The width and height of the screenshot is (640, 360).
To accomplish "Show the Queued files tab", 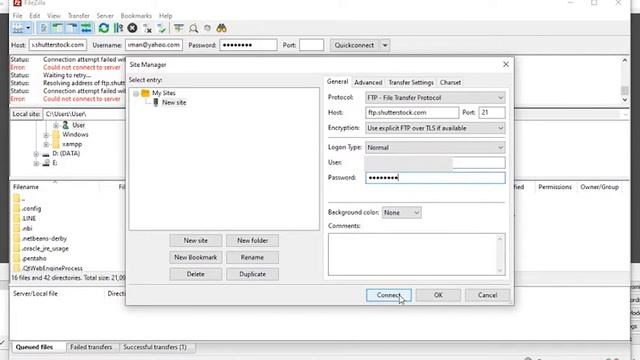I will [34, 347].
